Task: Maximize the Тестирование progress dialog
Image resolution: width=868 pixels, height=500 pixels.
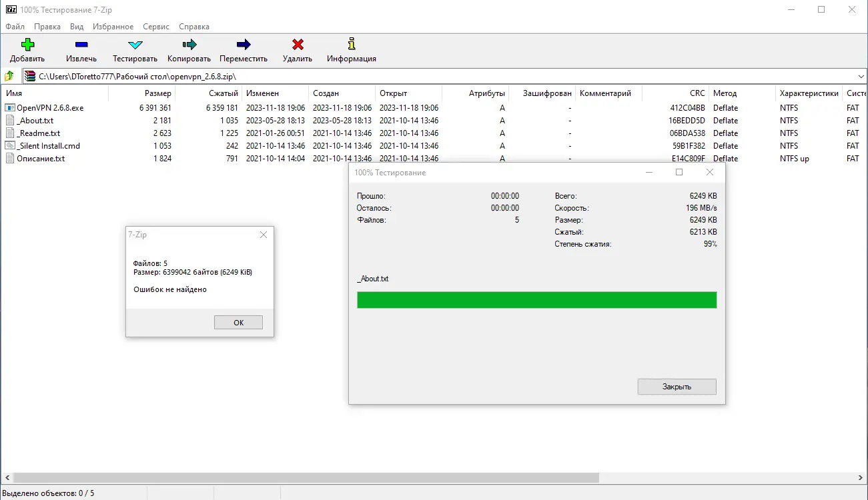Action: coord(679,172)
